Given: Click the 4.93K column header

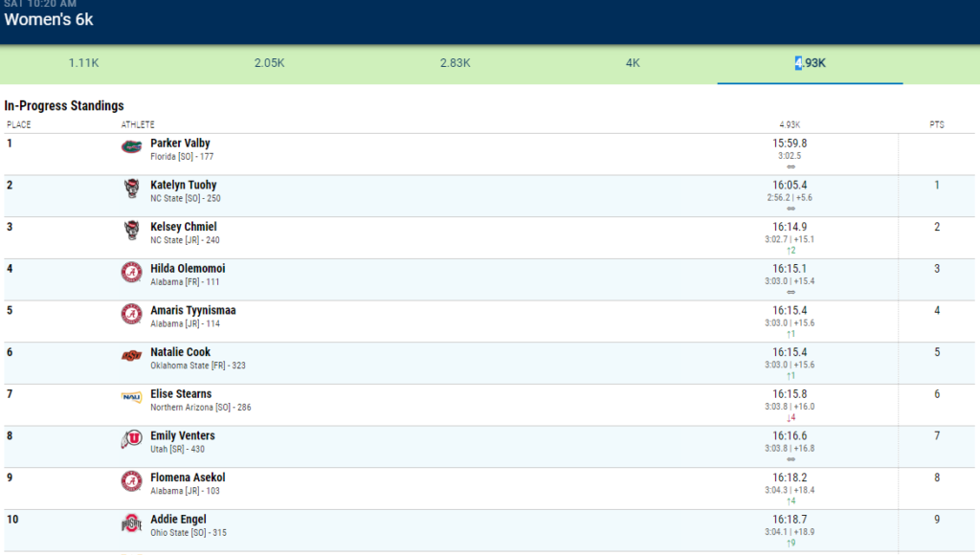Looking at the screenshot, I should [790, 125].
